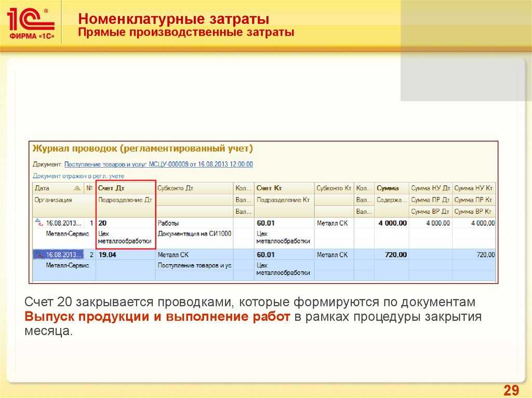
Task: Click the Документация на СИ1000 cell
Action: coord(194,234)
